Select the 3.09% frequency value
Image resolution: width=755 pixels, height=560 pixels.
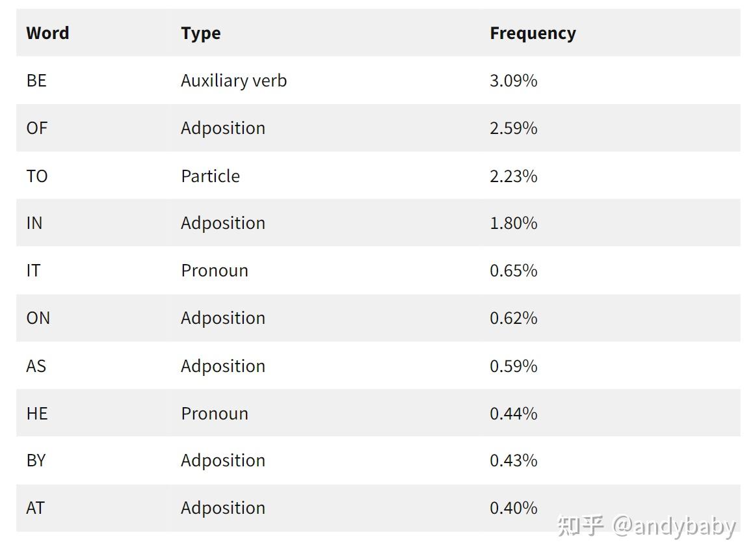pos(513,81)
